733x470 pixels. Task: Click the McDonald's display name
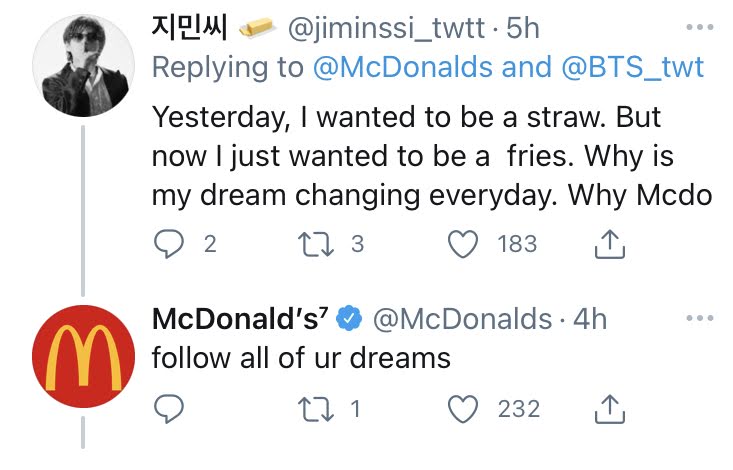[x=234, y=319]
